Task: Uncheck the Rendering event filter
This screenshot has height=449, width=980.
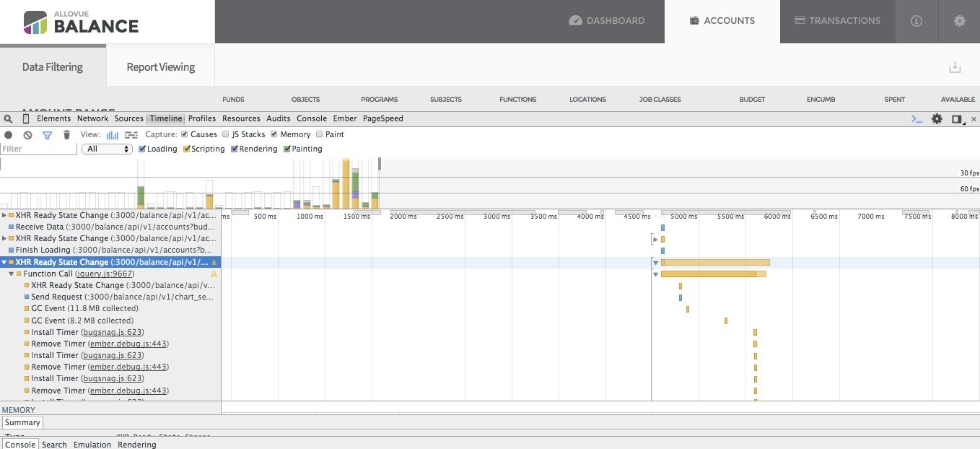Action: click(235, 149)
